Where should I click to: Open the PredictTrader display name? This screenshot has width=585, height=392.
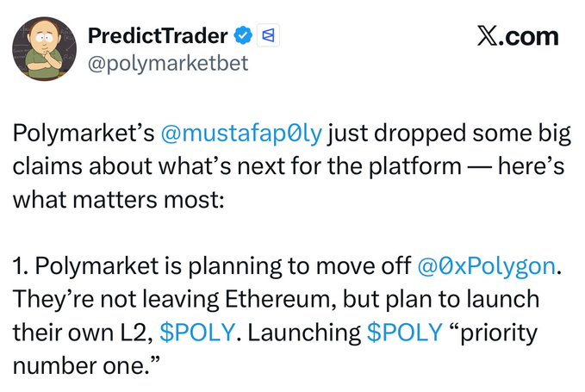pos(158,37)
